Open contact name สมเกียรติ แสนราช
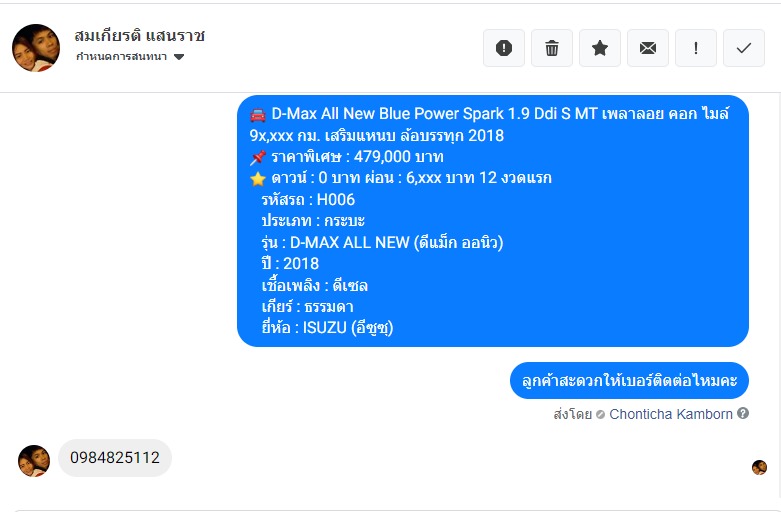Viewport: 781px width, 512px height. point(140,35)
